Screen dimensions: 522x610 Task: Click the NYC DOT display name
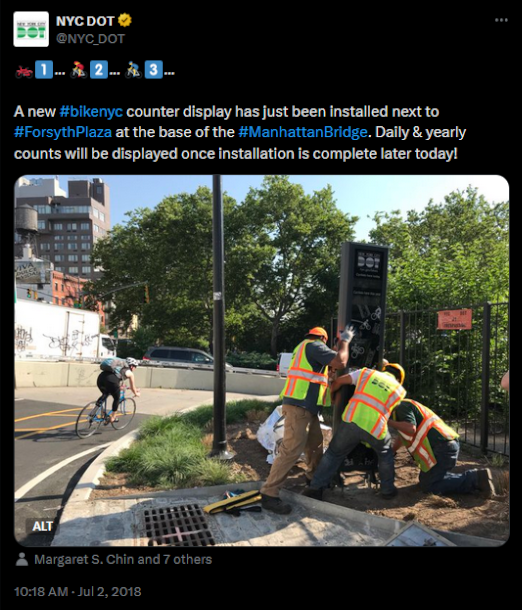click(85, 21)
